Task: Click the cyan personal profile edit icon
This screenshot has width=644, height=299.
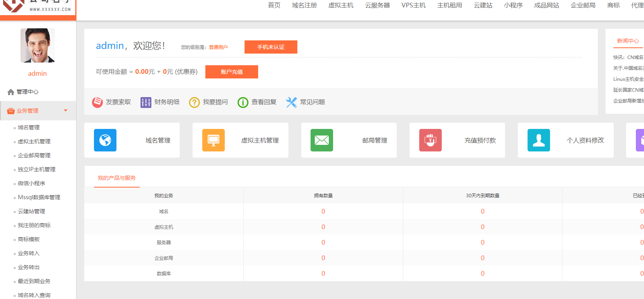Action: pos(538,140)
